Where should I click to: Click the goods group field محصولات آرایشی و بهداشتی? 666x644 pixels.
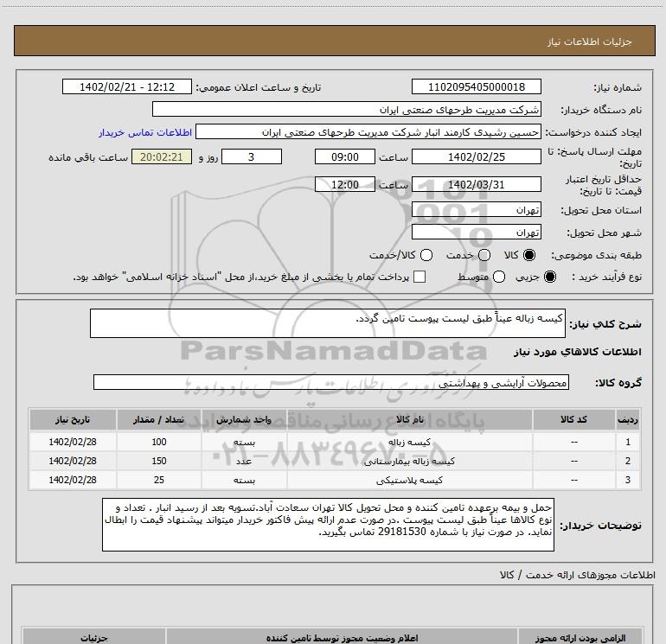click(x=331, y=382)
